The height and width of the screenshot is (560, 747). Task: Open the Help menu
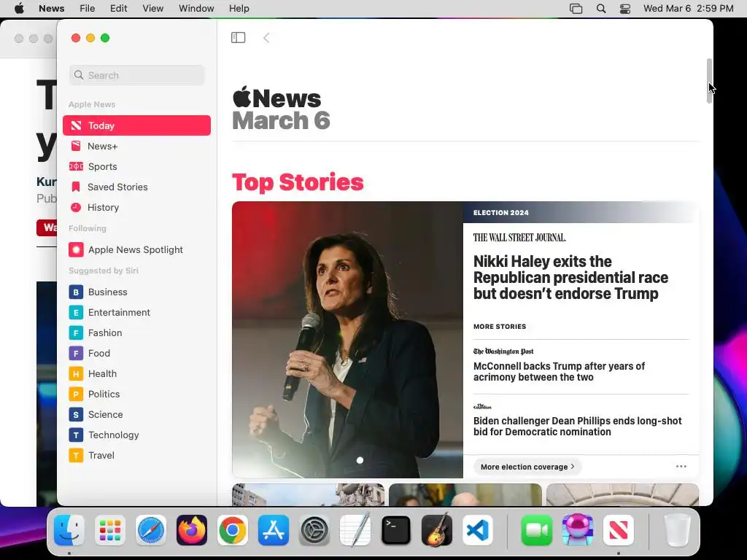pyautogui.click(x=239, y=9)
